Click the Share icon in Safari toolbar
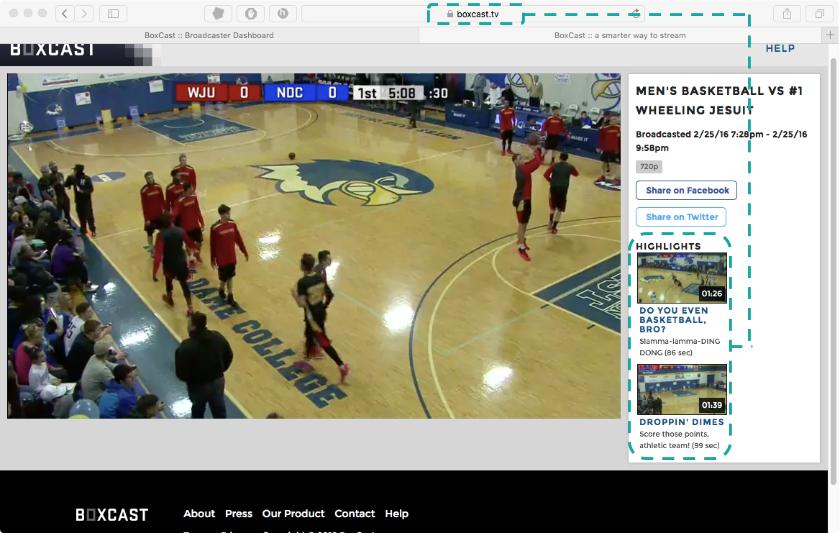The image size is (839, 535). 787,13
